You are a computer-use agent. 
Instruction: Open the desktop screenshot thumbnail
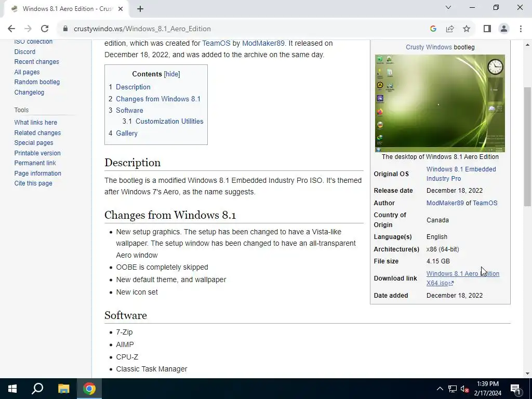[x=440, y=103]
